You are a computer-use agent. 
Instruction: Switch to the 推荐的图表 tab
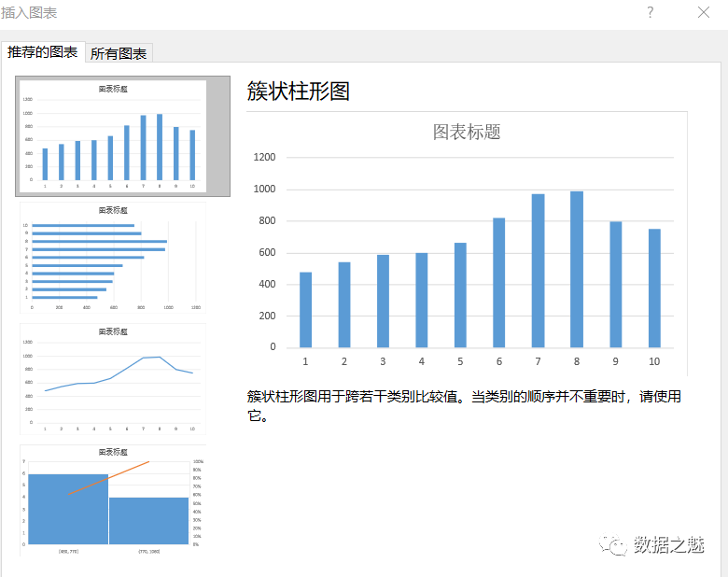(x=43, y=52)
